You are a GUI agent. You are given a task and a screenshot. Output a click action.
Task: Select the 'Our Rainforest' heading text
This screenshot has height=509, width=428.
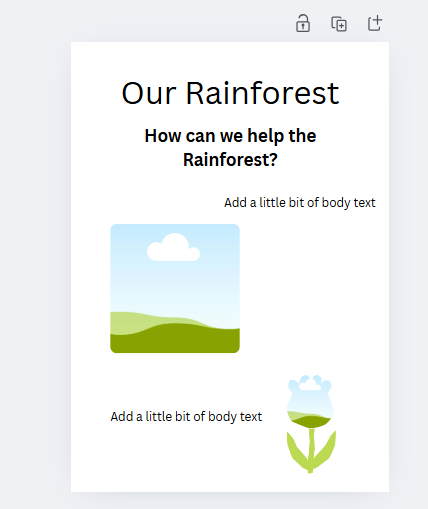230,93
